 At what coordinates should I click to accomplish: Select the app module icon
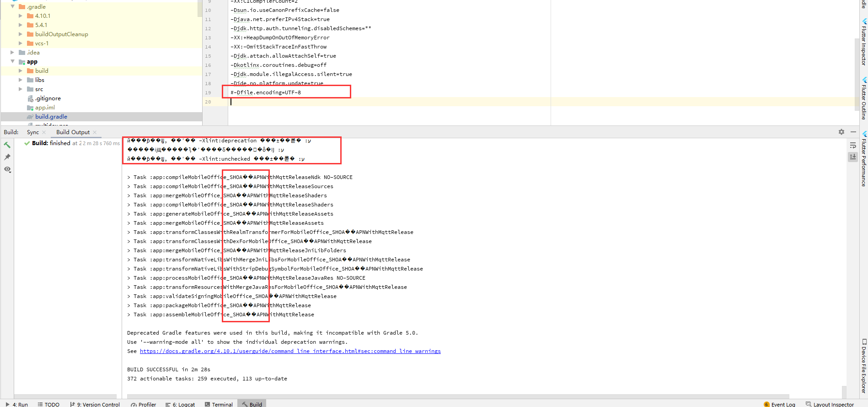click(22, 62)
